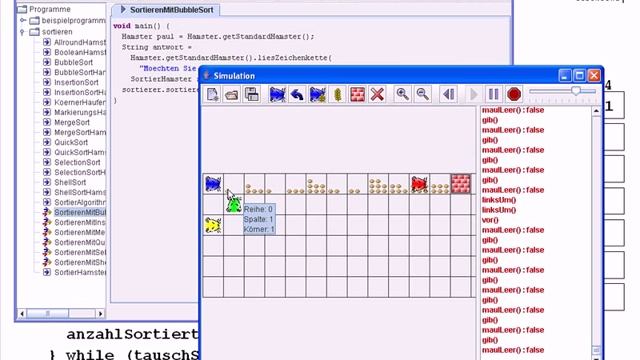640x360 pixels.
Task: Open the ShellSort file in tree
Action: tap(65, 182)
